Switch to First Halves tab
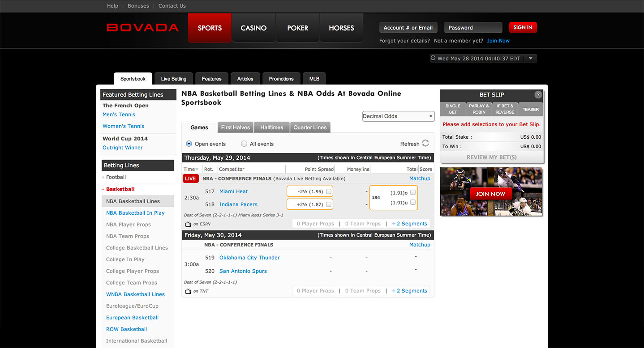 [236, 127]
